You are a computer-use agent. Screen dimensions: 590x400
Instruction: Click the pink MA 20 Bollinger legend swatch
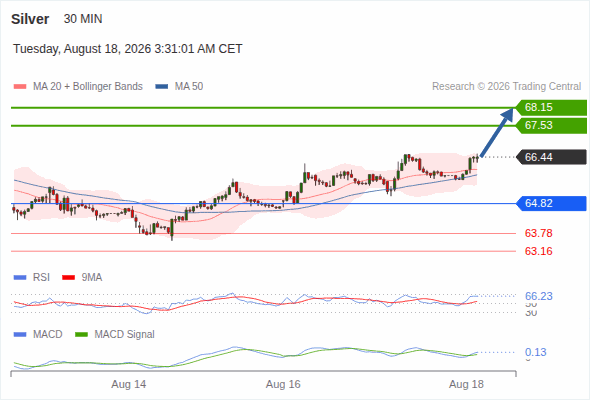pyautogui.click(x=20, y=87)
